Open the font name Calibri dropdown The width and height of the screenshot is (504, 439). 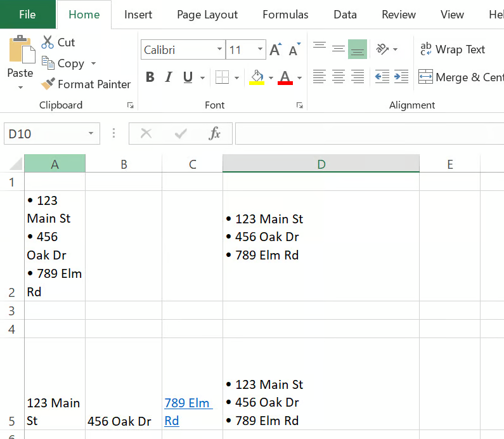tap(219, 49)
